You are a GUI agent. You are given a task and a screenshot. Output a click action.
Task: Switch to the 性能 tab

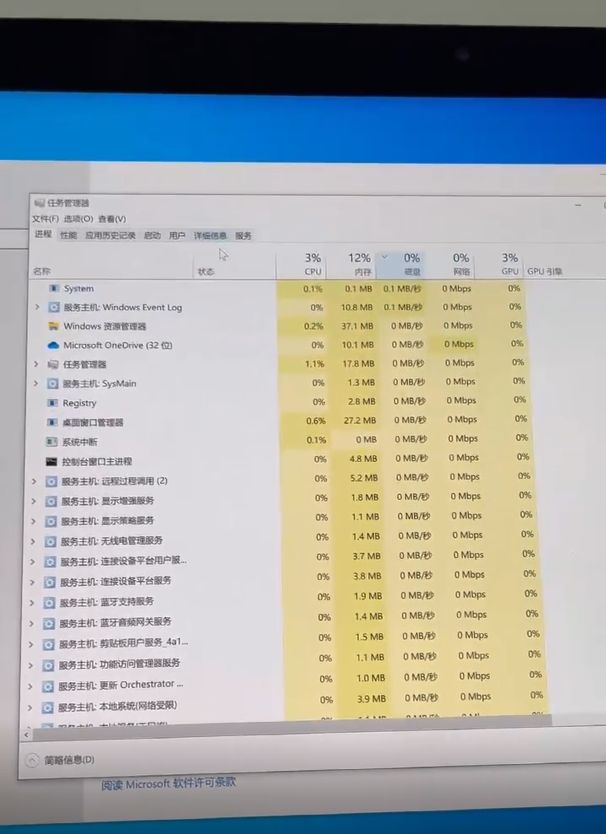click(68, 235)
